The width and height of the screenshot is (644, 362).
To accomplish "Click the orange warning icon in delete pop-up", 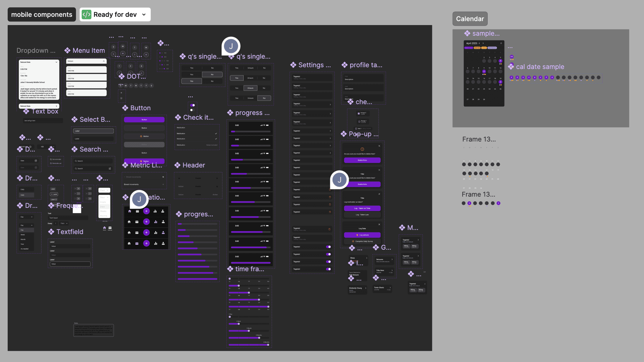I will coord(362,149).
